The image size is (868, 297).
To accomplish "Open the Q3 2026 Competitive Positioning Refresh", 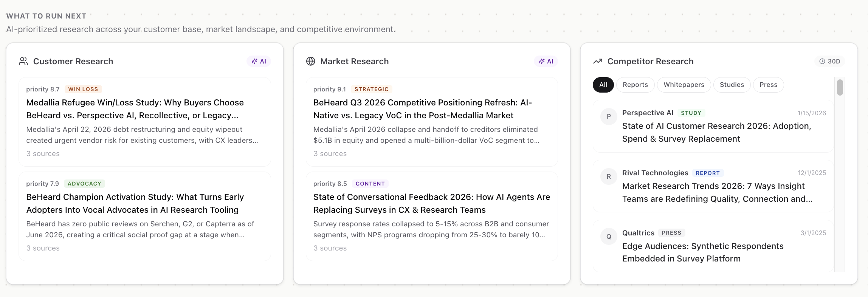I will point(432,122).
